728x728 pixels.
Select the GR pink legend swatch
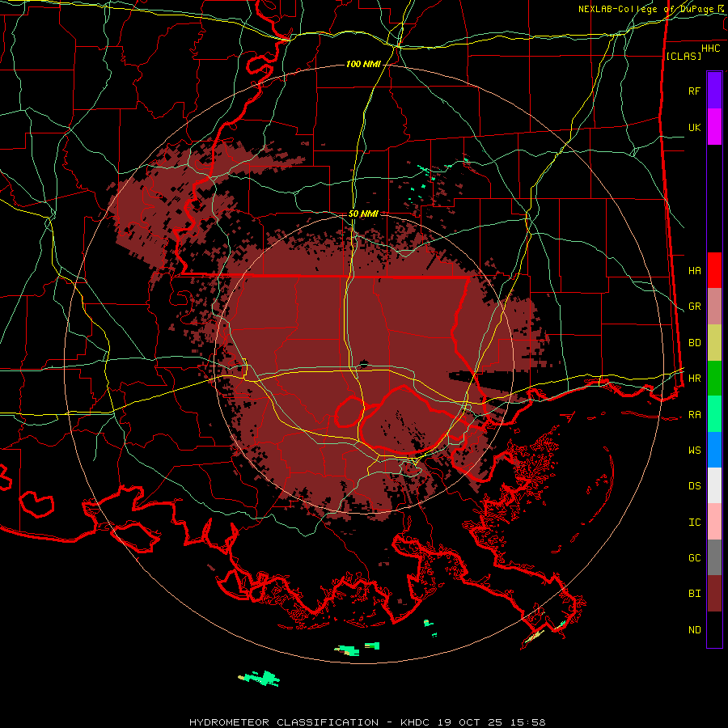coord(714,307)
